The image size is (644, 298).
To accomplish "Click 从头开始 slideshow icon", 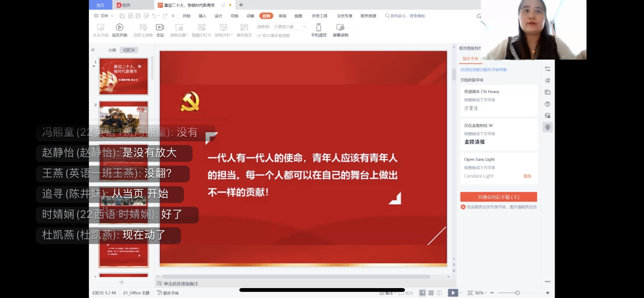I will tap(100, 27).
